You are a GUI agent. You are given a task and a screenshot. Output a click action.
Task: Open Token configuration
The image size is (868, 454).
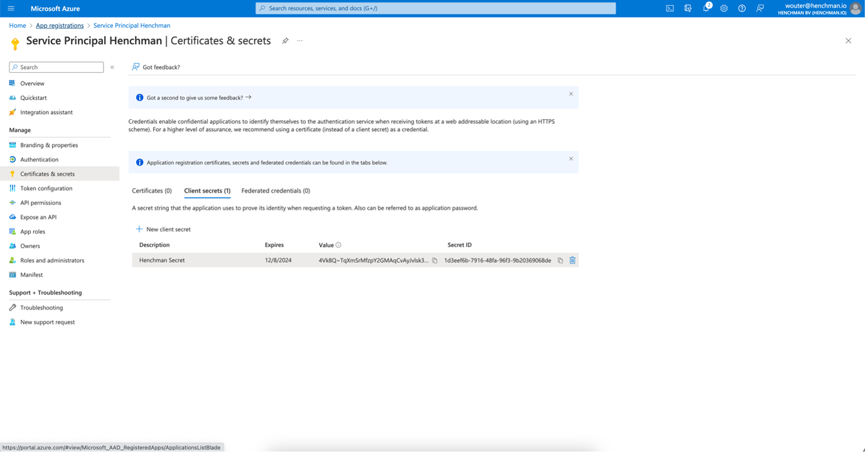tap(46, 189)
